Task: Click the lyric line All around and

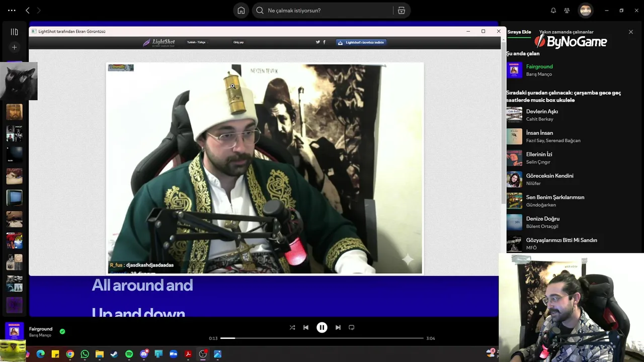Action: pyautogui.click(x=142, y=285)
